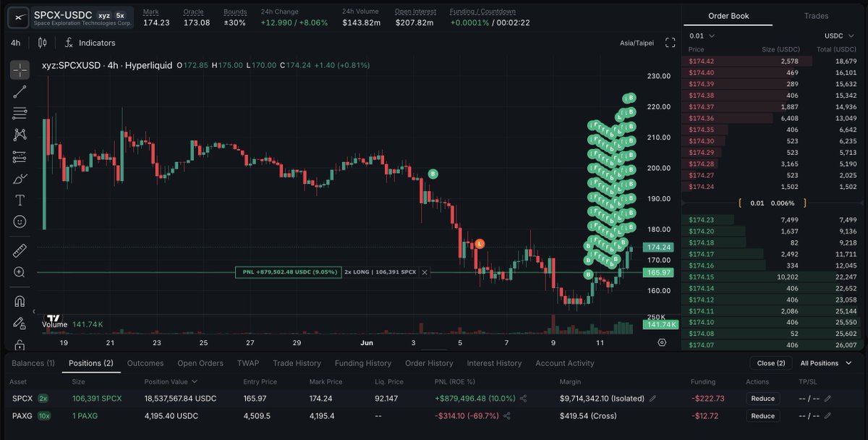
Task: Open the Account Activity tab
Action: 564,363
